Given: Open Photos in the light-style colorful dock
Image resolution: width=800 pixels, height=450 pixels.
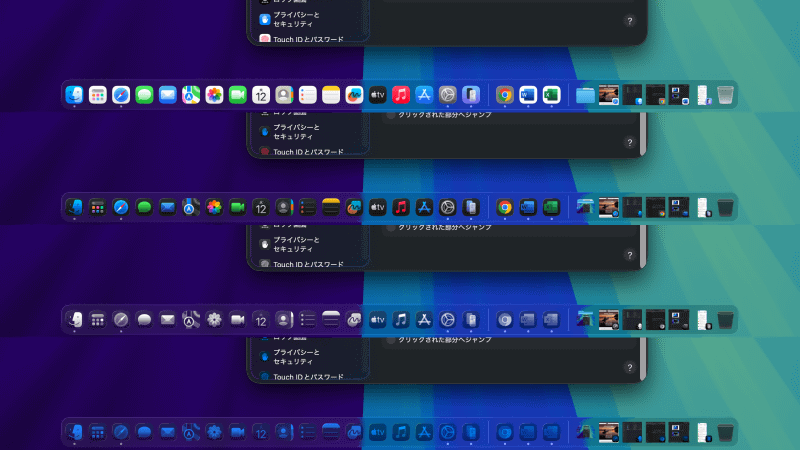Looking at the screenshot, I should point(214,94).
